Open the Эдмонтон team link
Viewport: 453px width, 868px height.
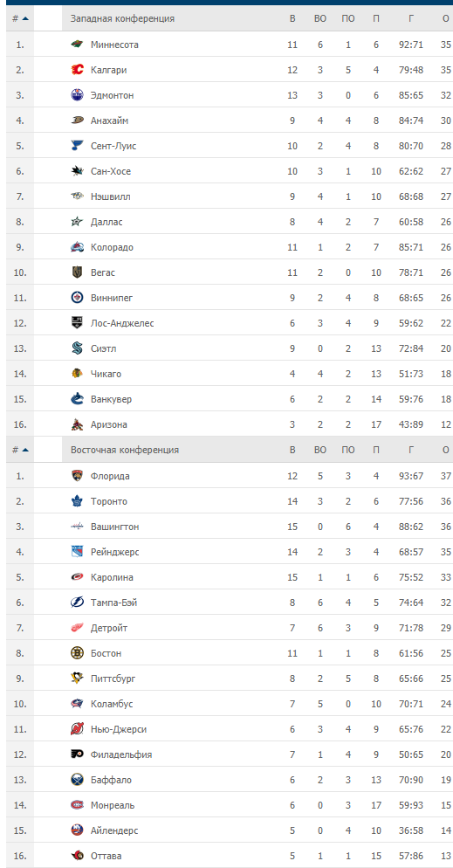click(113, 95)
